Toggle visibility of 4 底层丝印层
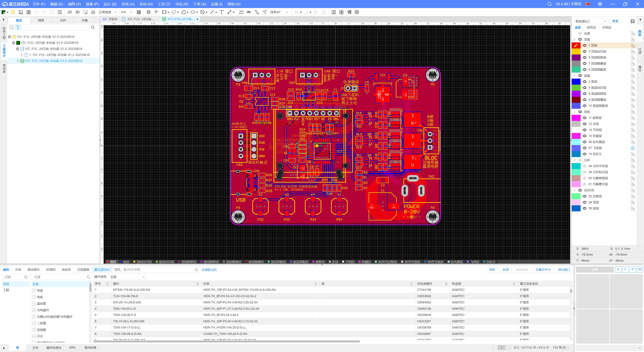The image size is (644, 352). coord(584,88)
